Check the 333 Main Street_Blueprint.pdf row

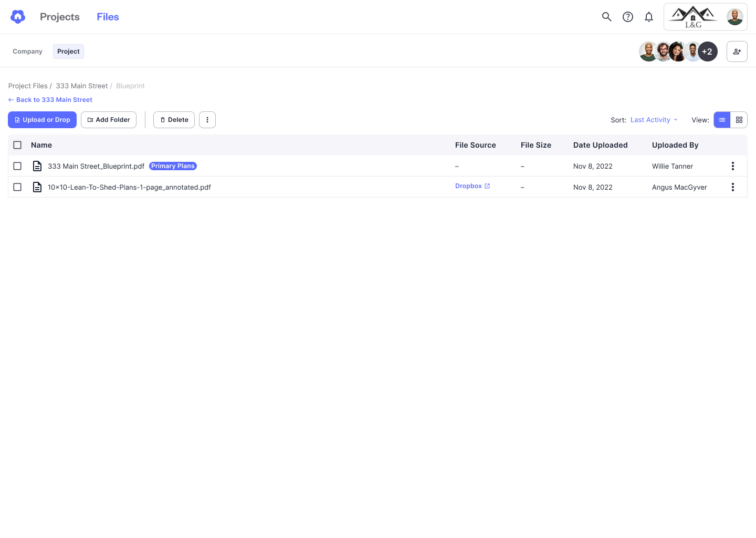click(17, 165)
